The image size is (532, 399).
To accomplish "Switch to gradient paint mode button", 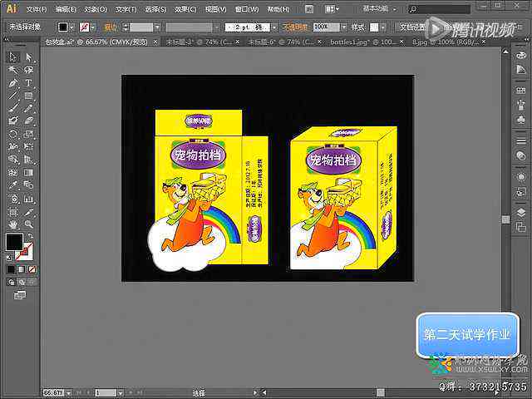I will [x=22, y=269].
